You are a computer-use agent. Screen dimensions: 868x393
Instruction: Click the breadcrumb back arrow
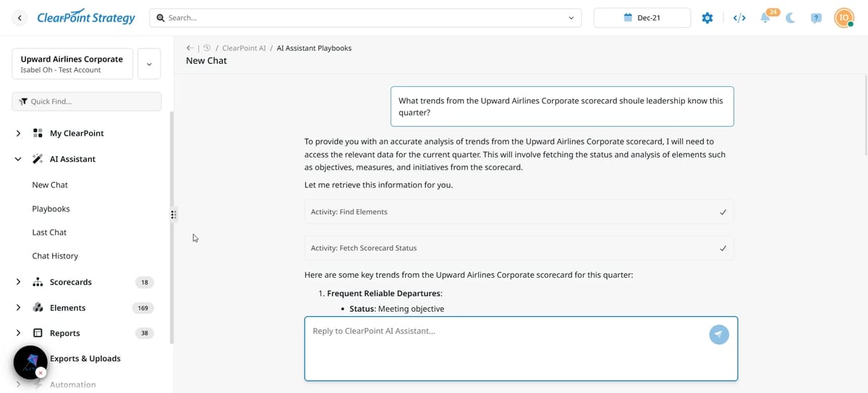190,48
